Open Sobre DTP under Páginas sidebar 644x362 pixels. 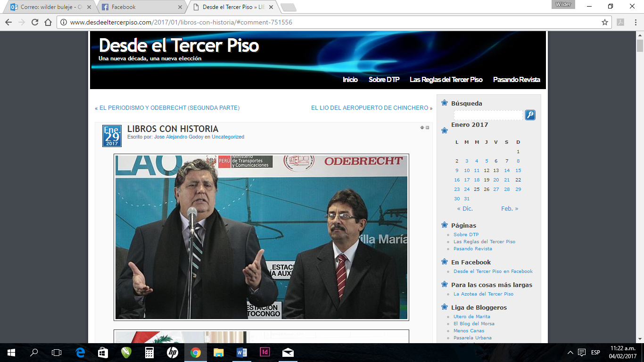pos(466,234)
